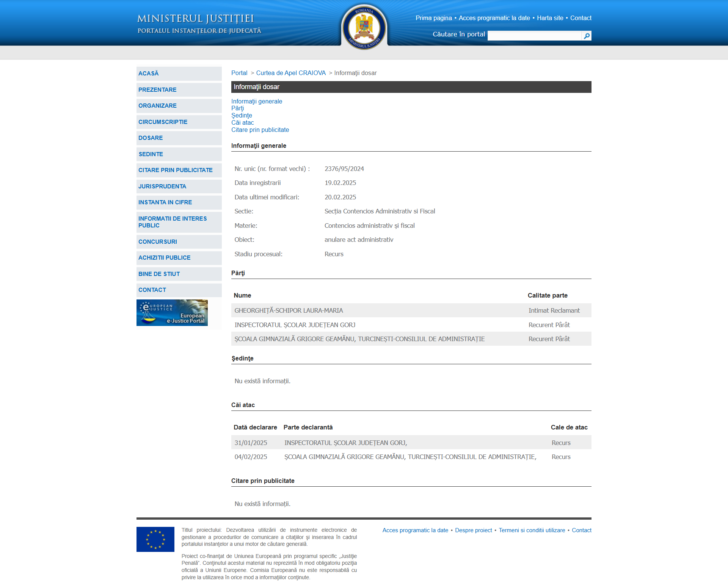Select INSTANTA IN CIFRE sidebar item
Image resolution: width=728 pixels, height=586 pixels.
(179, 202)
